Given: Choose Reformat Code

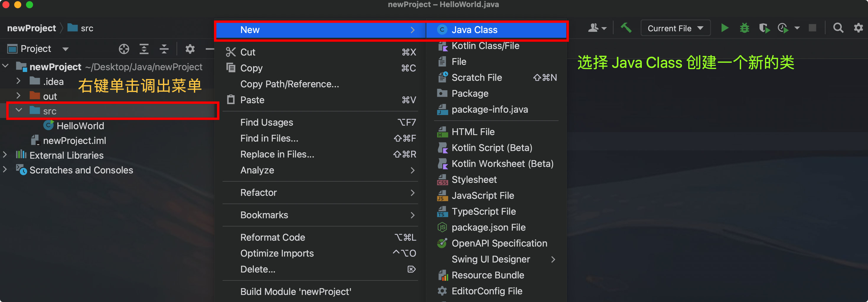Looking at the screenshot, I should click(x=320, y=237).
